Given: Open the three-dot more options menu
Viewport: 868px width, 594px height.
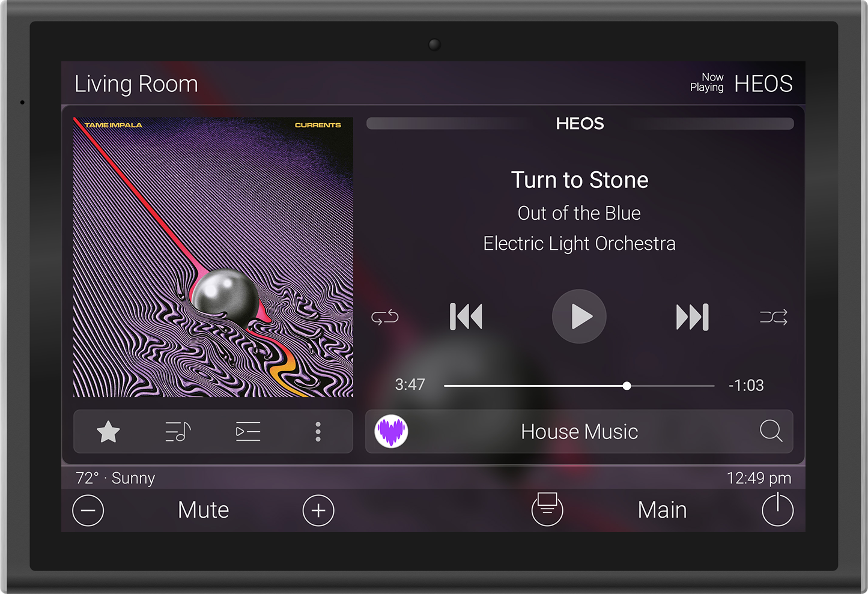Looking at the screenshot, I should click(x=318, y=432).
